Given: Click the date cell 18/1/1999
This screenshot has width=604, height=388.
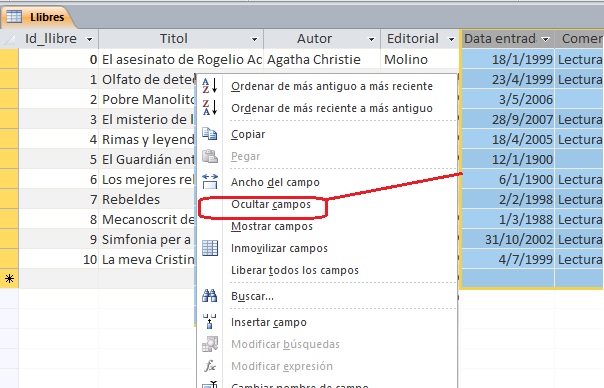Looking at the screenshot, I should tap(508, 59).
